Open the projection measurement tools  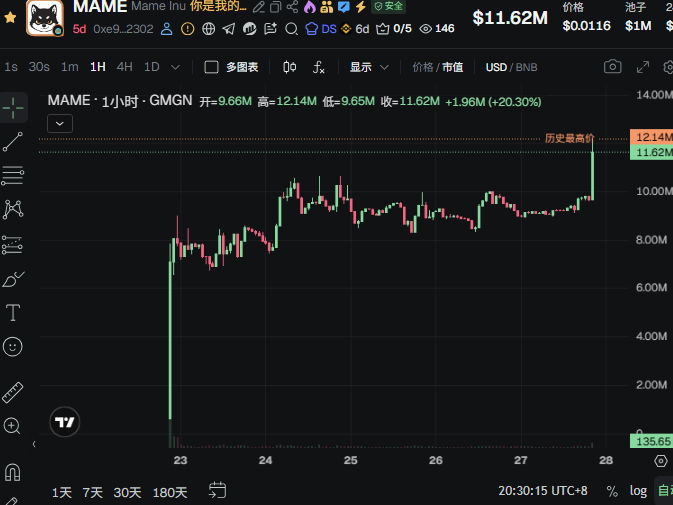[12, 245]
